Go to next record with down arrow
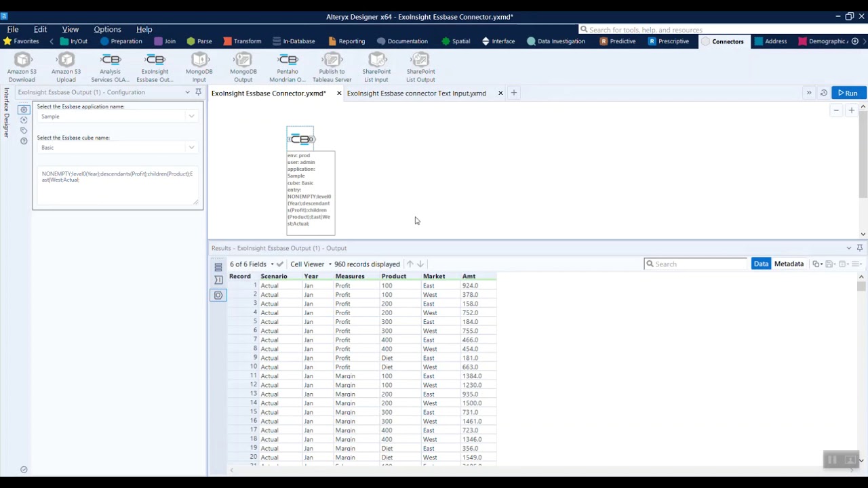 [420, 264]
